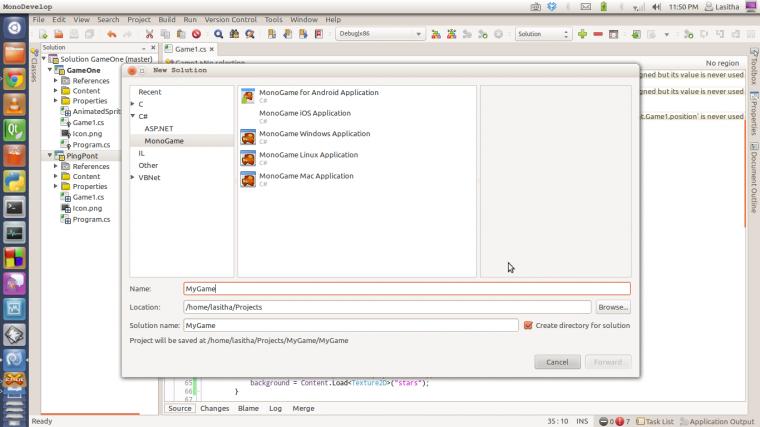Expand GameOne References folder
The height and width of the screenshot is (427, 760).
pos(56,80)
